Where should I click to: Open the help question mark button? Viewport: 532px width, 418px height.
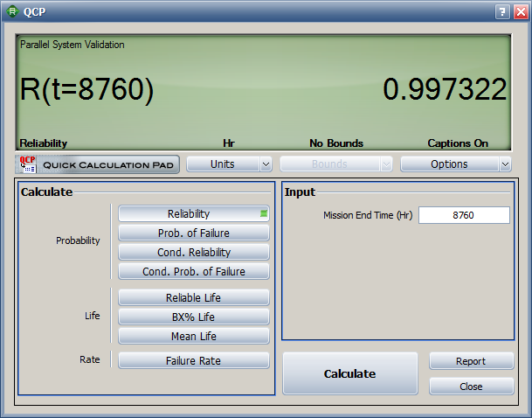502,12
